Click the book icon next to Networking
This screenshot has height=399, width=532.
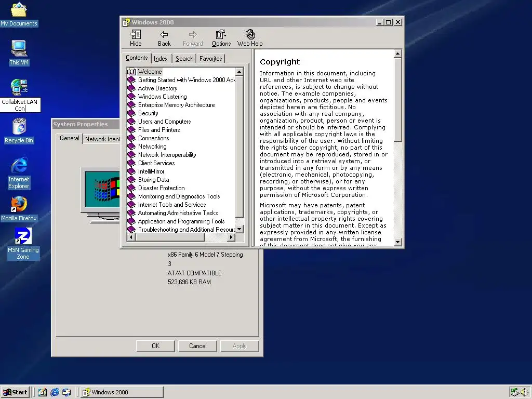point(131,147)
